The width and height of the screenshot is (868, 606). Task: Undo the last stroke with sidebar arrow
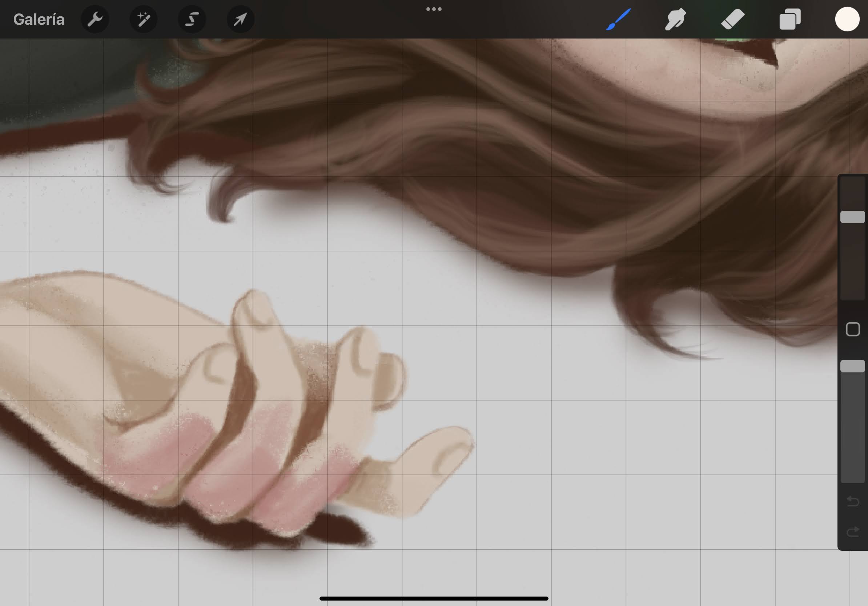coord(853,501)
